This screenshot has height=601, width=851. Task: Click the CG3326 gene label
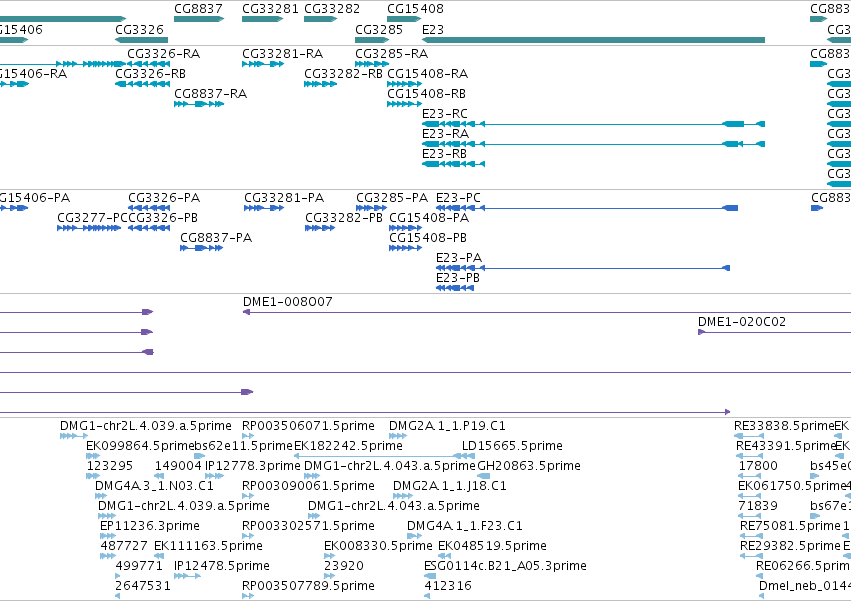[139, 29]
